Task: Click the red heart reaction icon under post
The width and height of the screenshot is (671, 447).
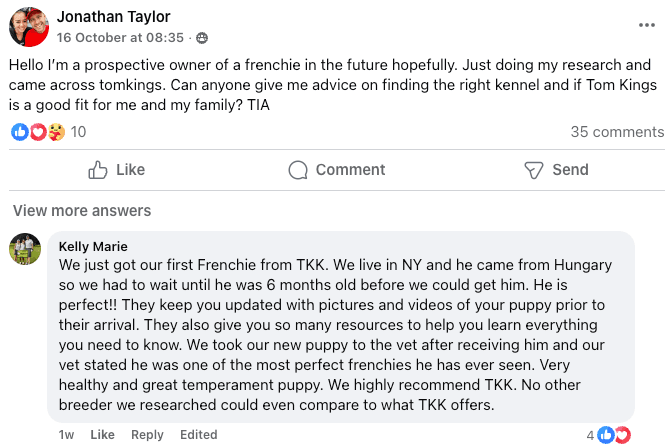Action: point(38,131)
